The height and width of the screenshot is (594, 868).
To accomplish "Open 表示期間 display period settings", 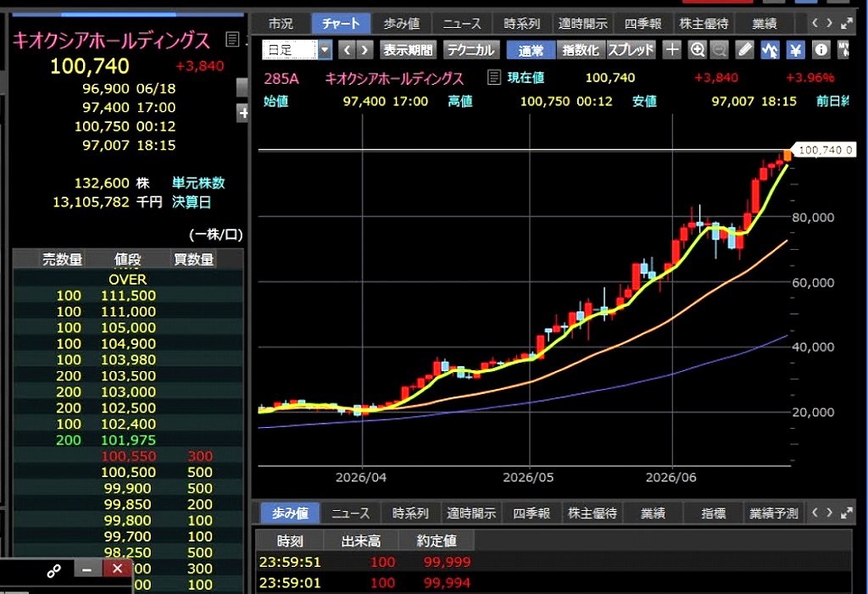I will [x=408, y=50].
